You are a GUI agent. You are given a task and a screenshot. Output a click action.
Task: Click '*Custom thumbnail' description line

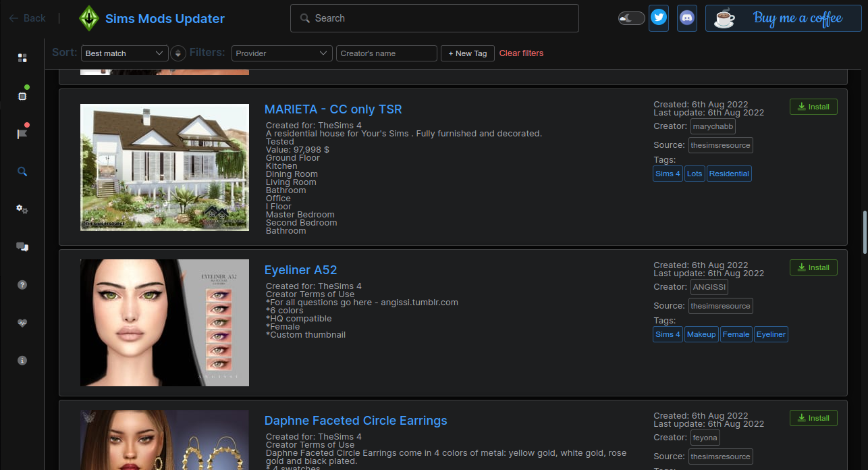[306, 335]
